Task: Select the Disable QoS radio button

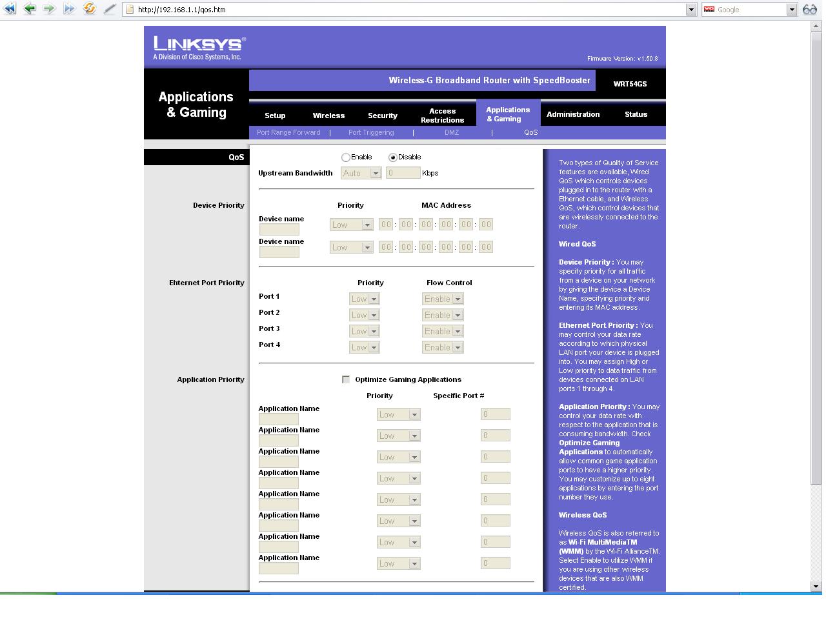Action: pyautogui.click(x=393, y=157)
